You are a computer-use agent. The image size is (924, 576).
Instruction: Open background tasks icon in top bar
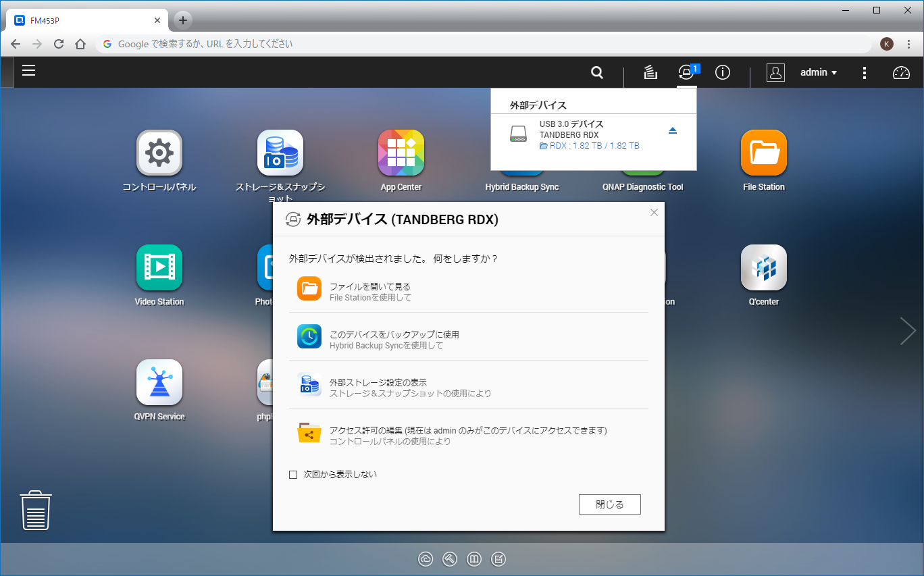650,72
